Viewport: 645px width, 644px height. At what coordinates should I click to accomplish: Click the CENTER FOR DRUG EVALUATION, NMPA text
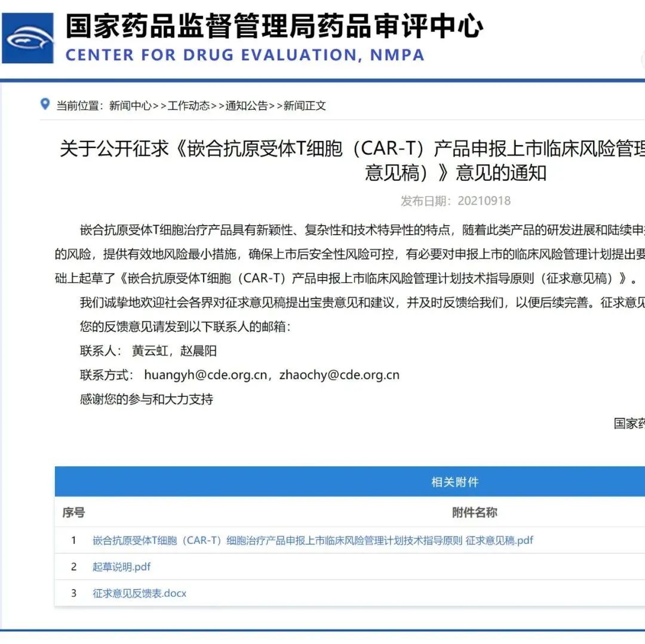tap(245, 55)
